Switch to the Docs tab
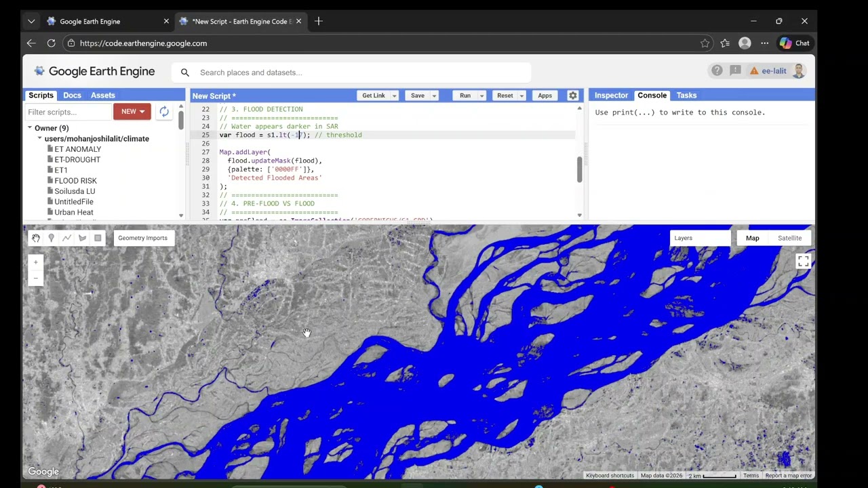 (72, 96)
